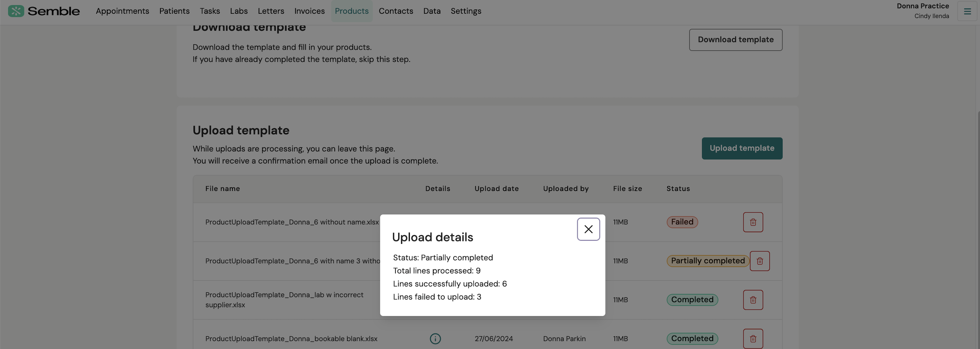The width and height of the screenshot is (980, 349).
Task: Click the Upload template button
Action: (x=742, y=148)
